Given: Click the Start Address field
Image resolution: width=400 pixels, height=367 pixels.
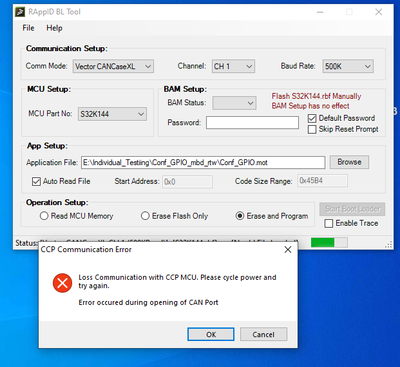Looking at the screenshot, I should click(x=187, y=182).
